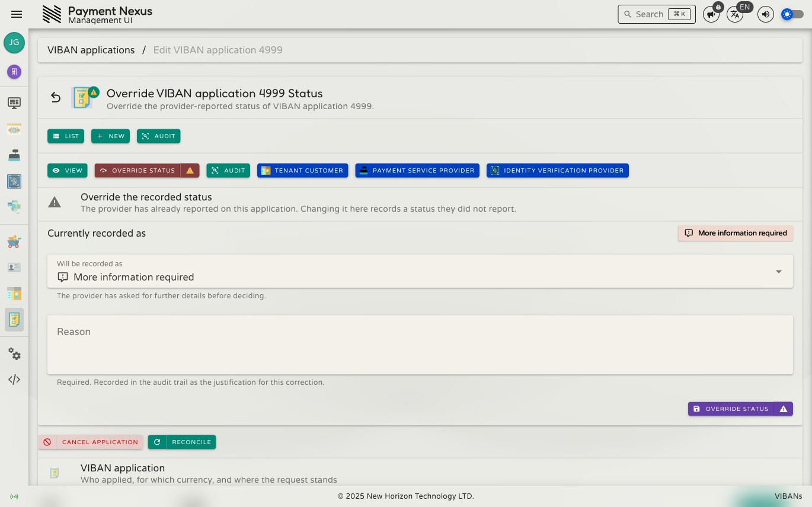Focus the Search box in the header

tap(657, 14)
